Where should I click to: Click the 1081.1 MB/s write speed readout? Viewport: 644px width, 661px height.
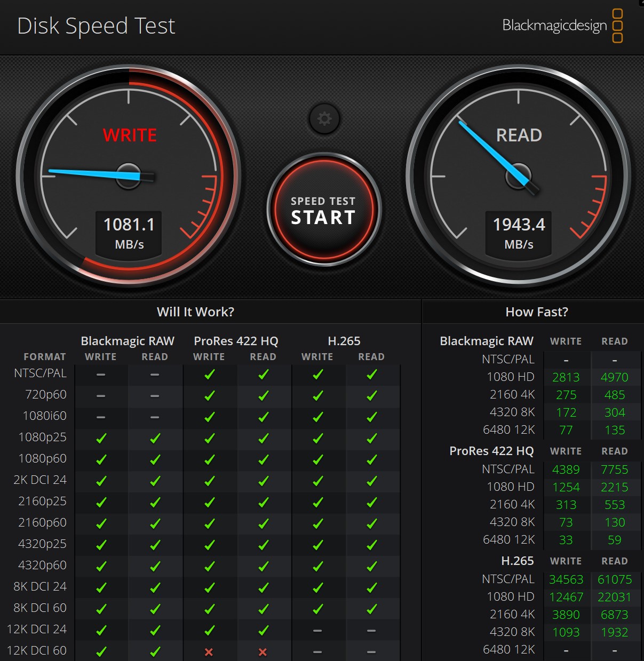coord(129,233)
